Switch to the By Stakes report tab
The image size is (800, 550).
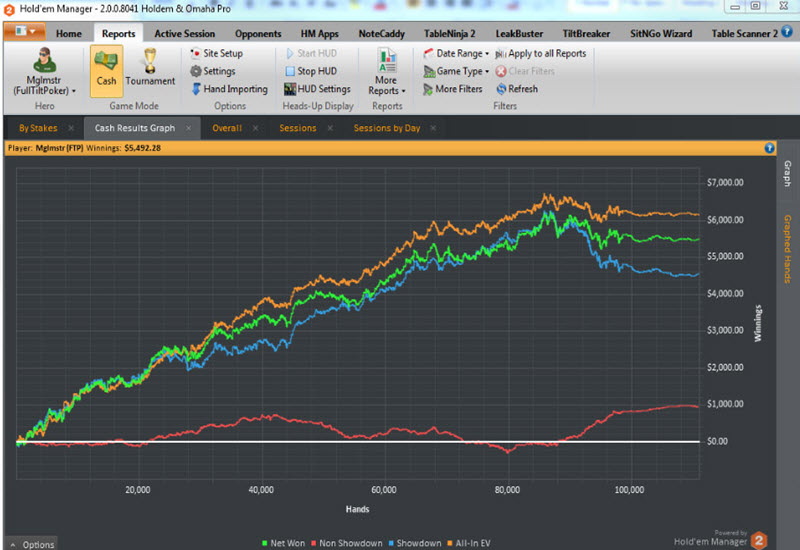click(38, 128)
